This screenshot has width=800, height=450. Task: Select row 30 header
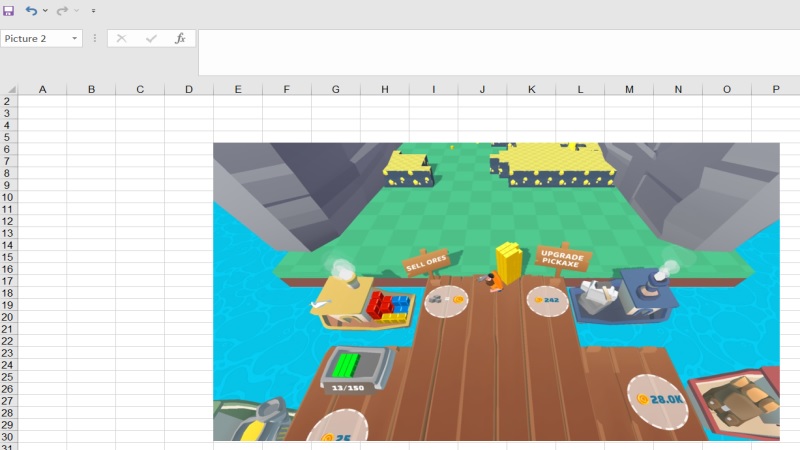point(7,437)
